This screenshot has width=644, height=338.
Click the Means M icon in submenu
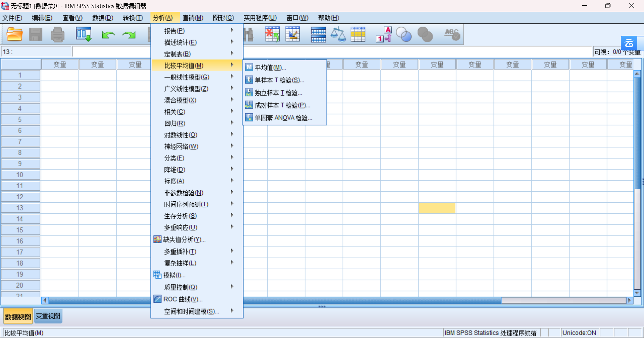pyautogui.click(x=249, y=67)
